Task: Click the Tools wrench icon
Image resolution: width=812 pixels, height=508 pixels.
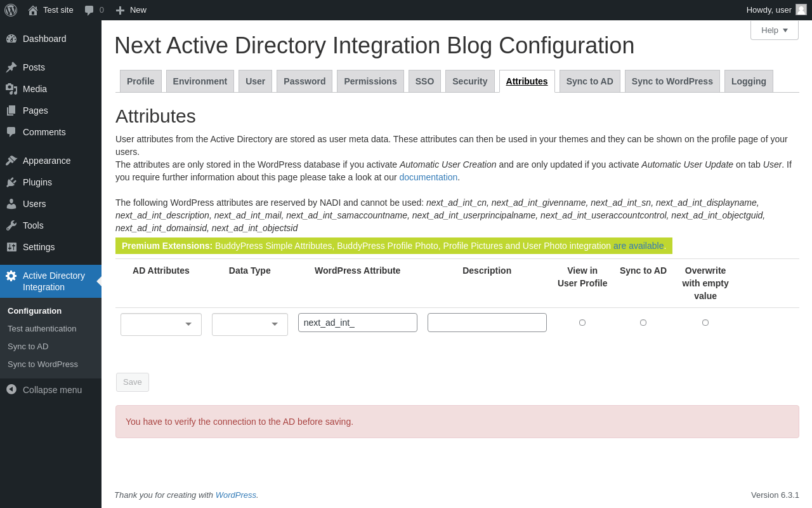Action: coord(11,225)
